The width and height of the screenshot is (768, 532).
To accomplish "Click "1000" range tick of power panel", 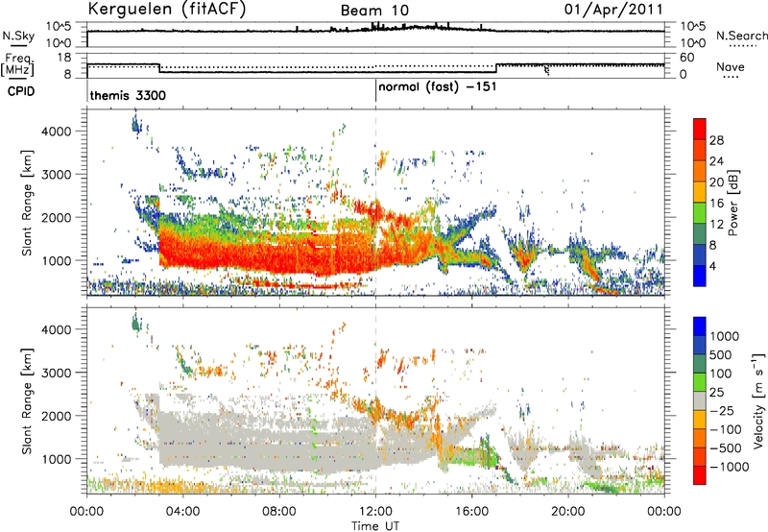I will click(57, 260).
